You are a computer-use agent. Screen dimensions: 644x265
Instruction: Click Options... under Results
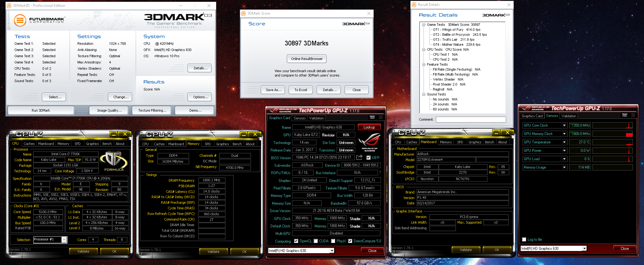[x=200, y=97]
